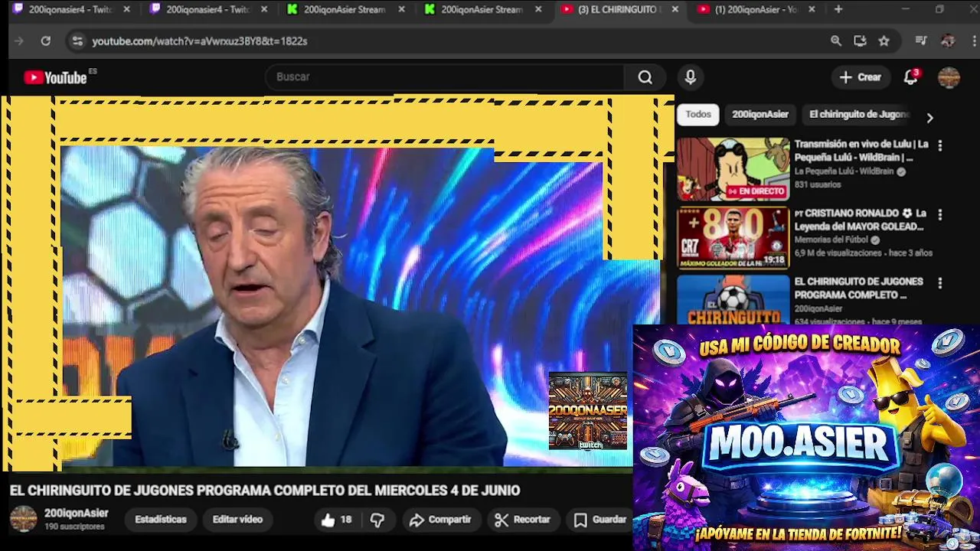This screenshot has width=980, height=551.
Task: Click the install app icon in address bar
Action: coord(860,41)
